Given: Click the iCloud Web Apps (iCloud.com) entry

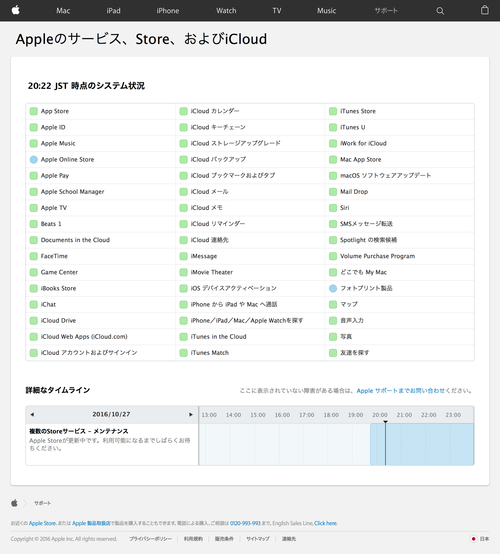Looking at the screenshot, I should (84, 337).
